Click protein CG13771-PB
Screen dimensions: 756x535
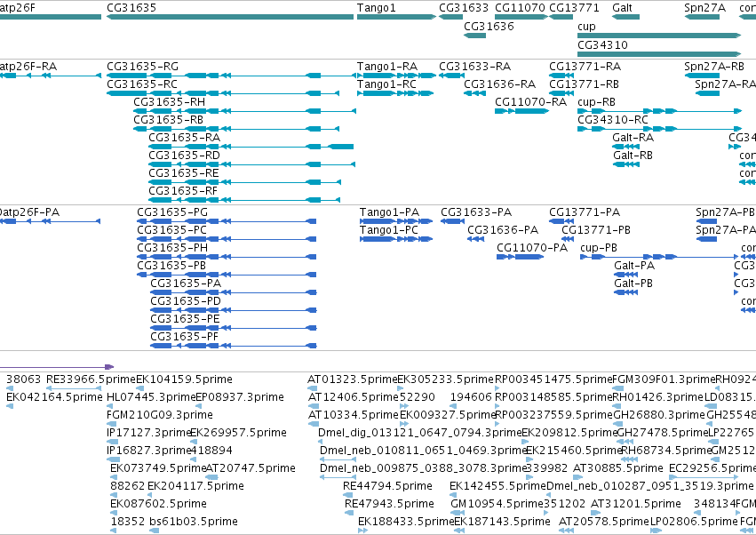pos(568,239)
